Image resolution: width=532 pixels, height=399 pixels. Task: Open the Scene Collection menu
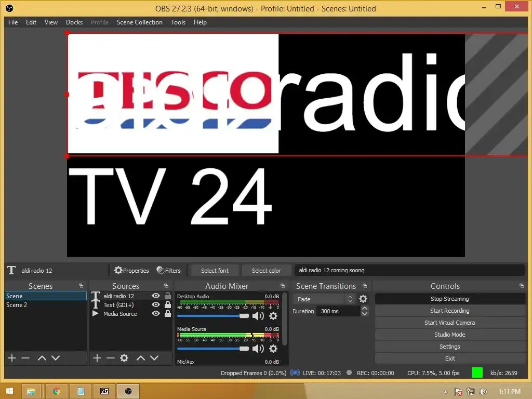[139, 22]
